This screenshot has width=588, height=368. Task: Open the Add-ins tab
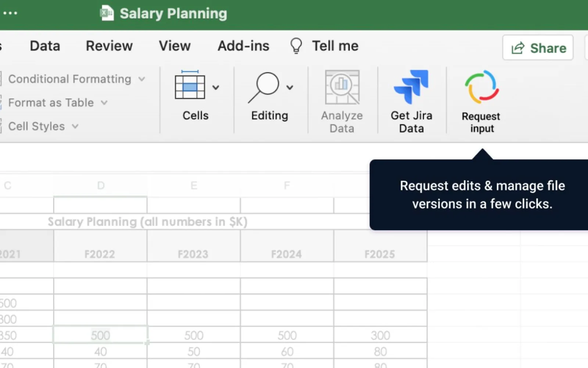coord(243,46)
